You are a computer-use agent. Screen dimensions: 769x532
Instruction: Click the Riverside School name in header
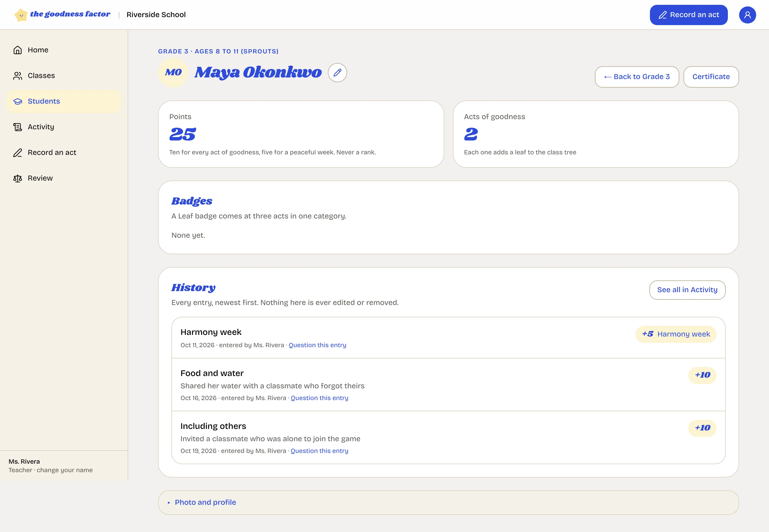(x=156, y=15)
